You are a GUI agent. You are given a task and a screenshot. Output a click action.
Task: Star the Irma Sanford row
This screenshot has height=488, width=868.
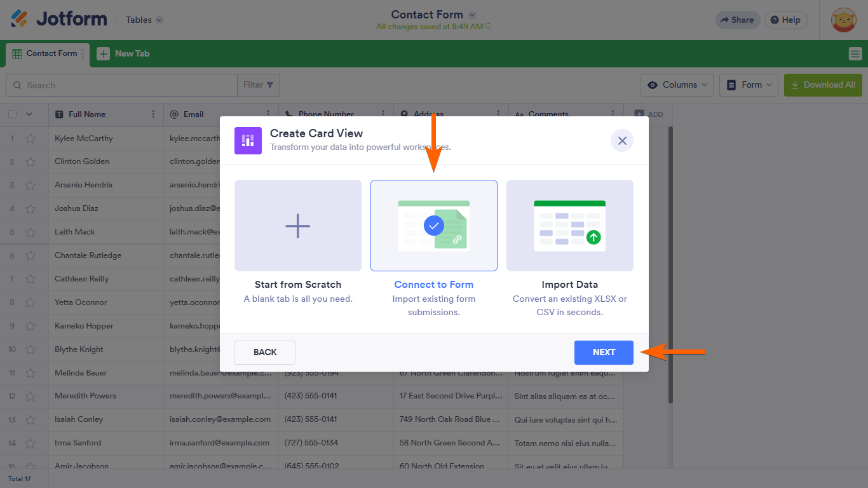click(30, 444)
